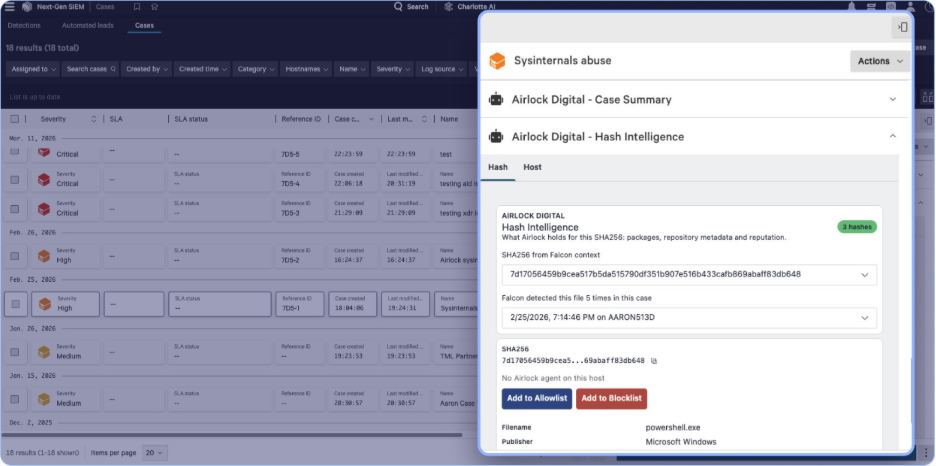Go to home via house icon
Screen dimensions: 936x466
[155, 7]
